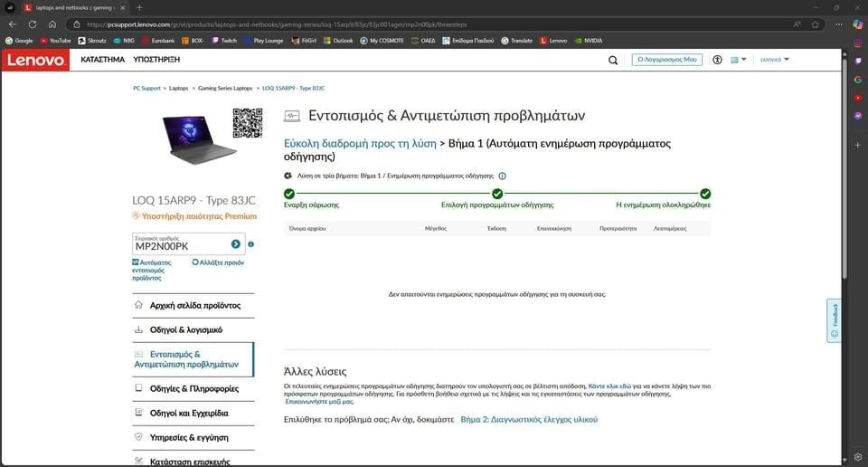Click the Όνομα αρχείου column header

pyautogui.click(x=307, y=228)
